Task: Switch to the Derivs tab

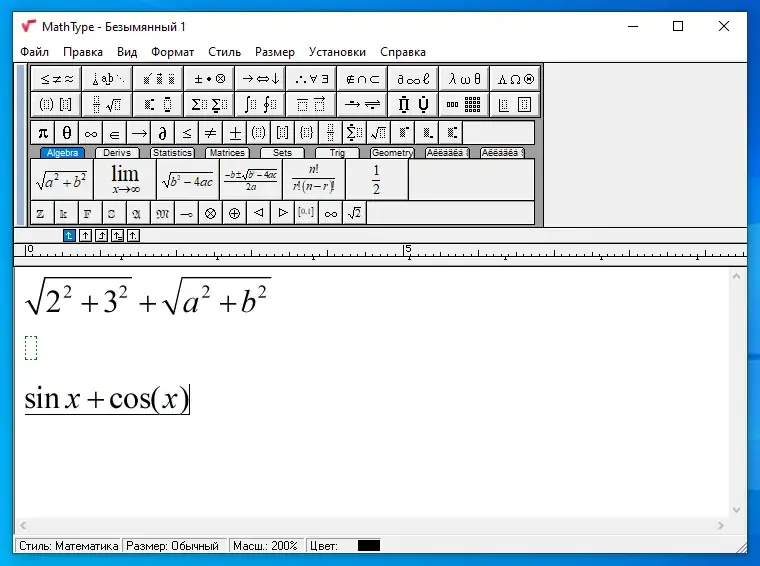Action: pos(117,153)
